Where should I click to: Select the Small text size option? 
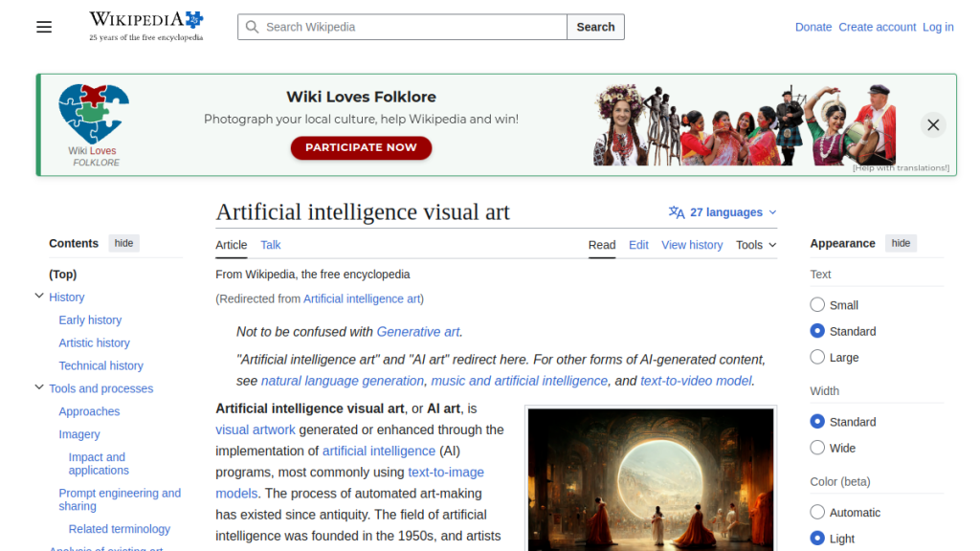tap(817, 305)
